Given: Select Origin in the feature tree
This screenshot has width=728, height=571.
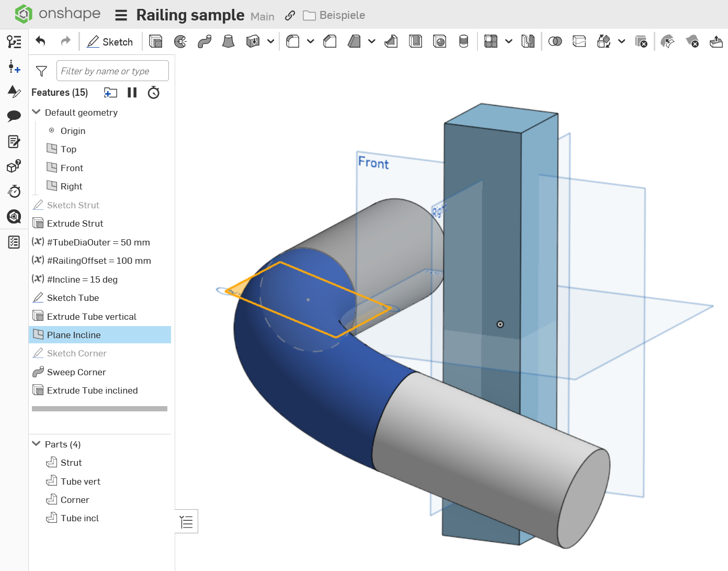Looking at the screenshot, I should coord(73,131).
